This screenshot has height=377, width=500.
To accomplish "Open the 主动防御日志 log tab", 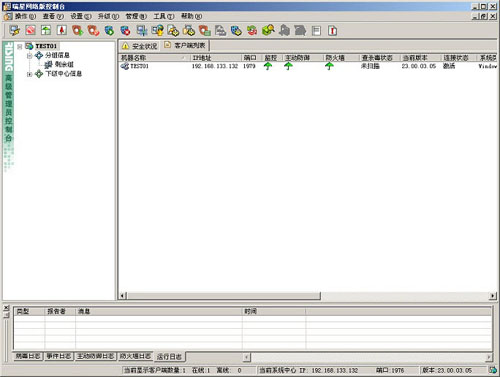I will [96, 356].
